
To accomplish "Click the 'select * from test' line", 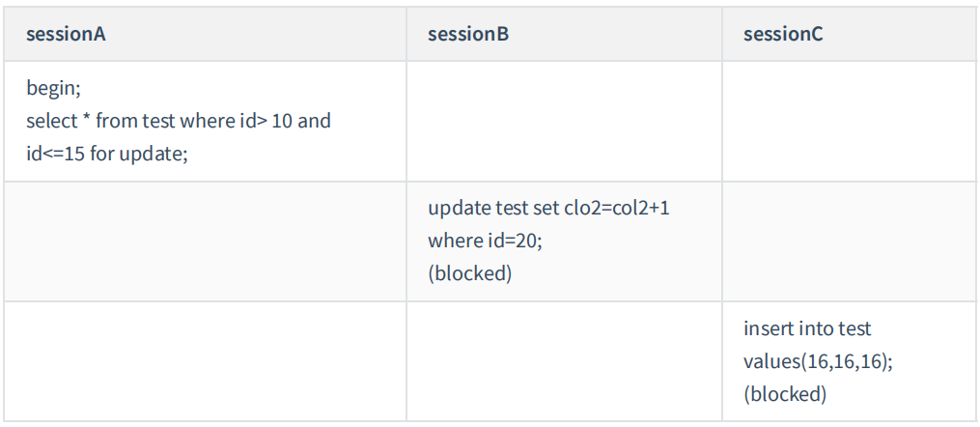I will pyautogui.click(x=179, y=122).
